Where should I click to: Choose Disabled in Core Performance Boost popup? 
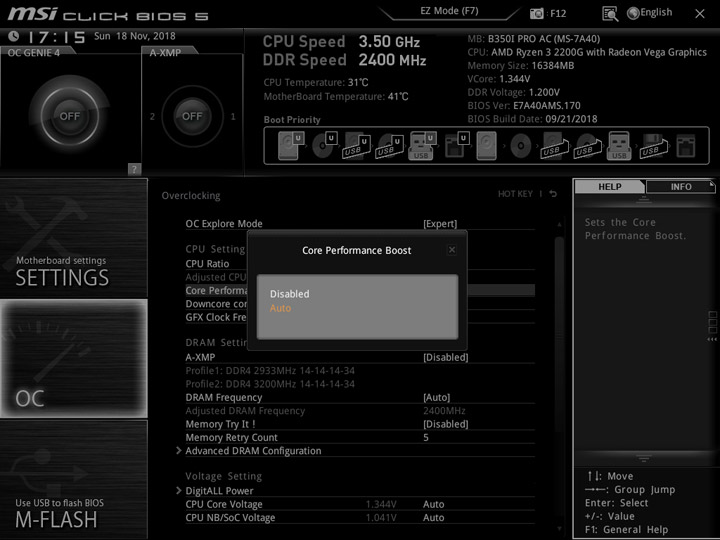pyautogui.click(x=289, y=294)
